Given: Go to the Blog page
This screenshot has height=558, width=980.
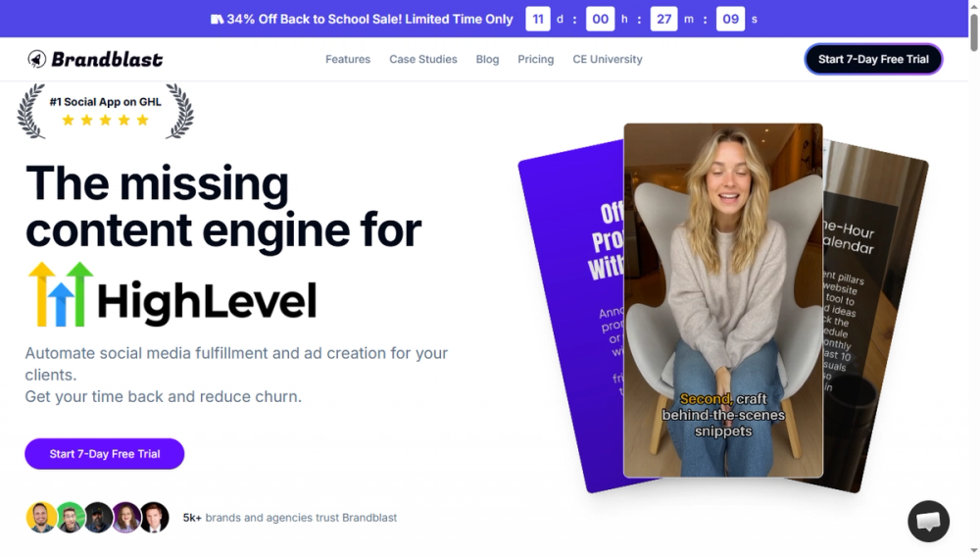Looking at the screenshot, I should pos(487,59).
